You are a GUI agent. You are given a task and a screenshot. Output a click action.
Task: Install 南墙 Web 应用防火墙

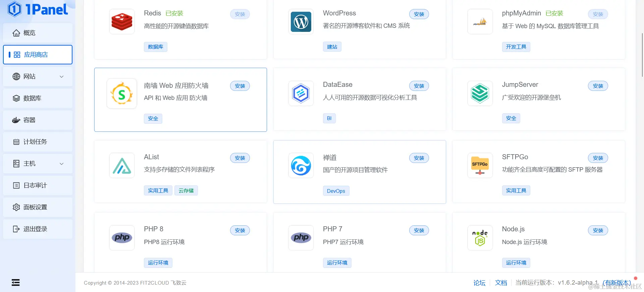point(240,86)
